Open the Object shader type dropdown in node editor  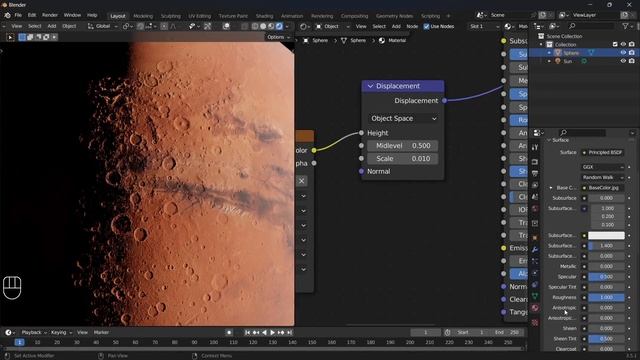click(333, 26)
